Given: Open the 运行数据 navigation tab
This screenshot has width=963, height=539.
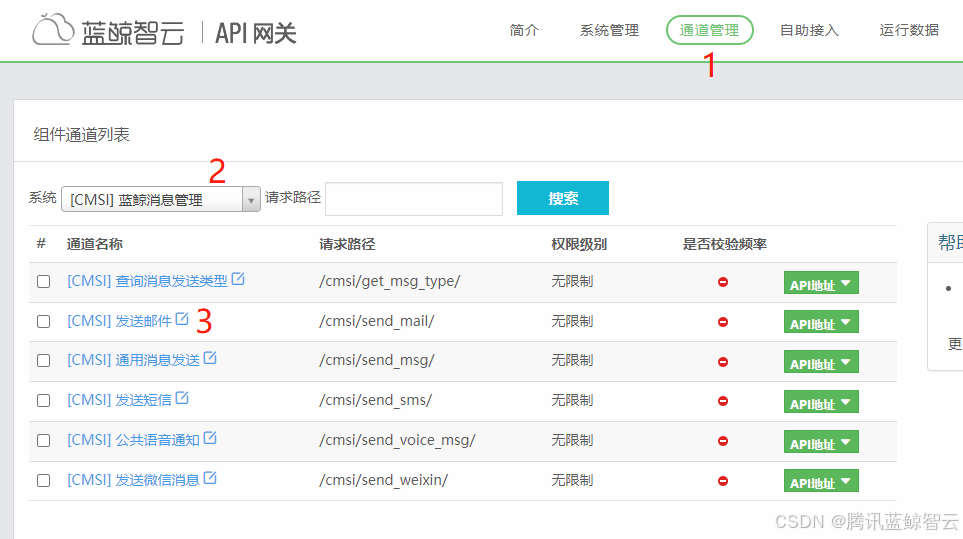Looking at the screenshot, I should (909, 30).
